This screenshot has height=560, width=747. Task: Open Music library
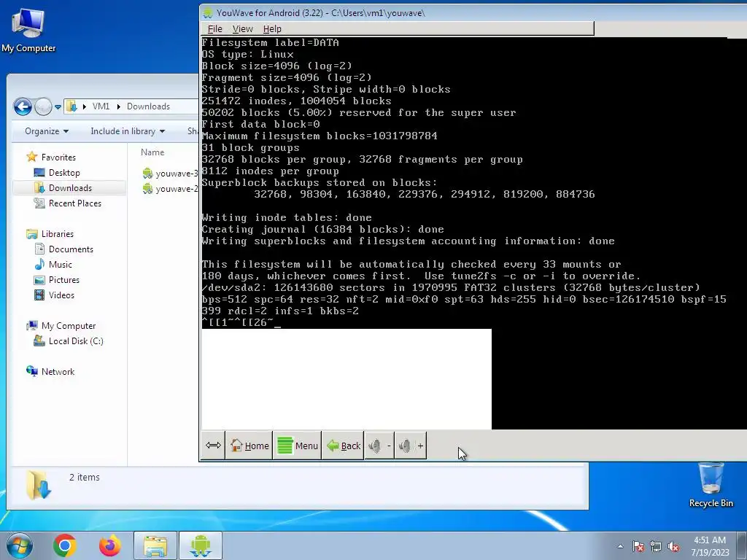[60, 264]
